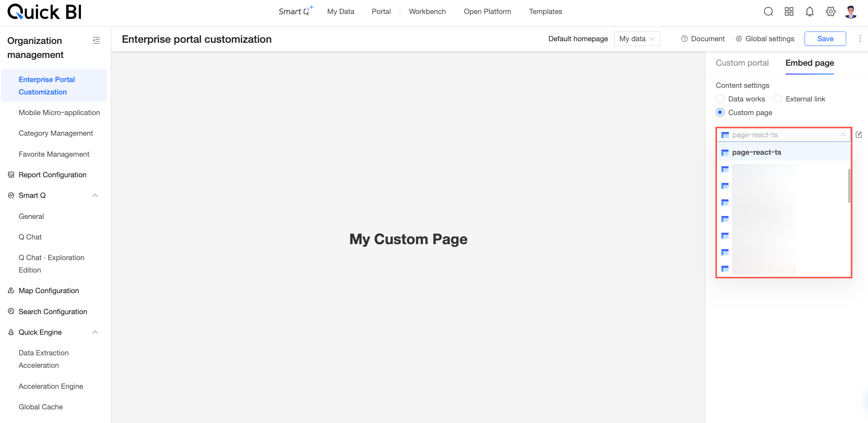
Task: Open the Default homepage My data dropdown
Action: pyautogui.click(x=637, y=39)
